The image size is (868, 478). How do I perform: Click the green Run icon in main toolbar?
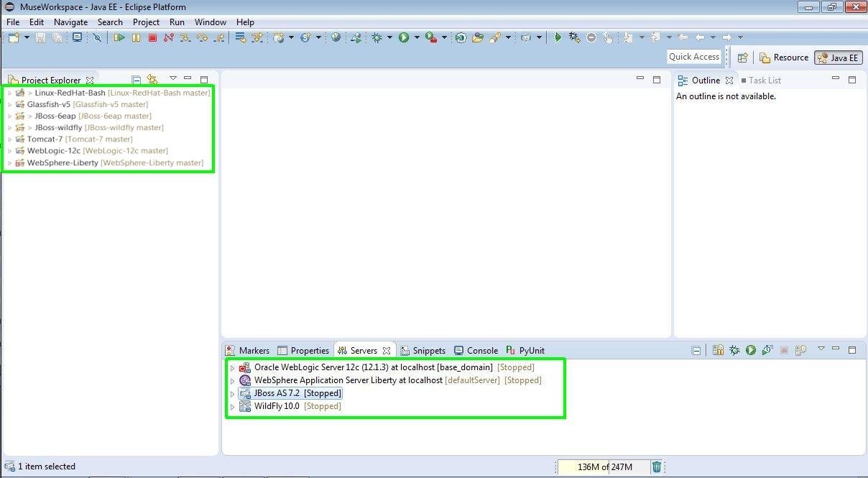point(404,37)
